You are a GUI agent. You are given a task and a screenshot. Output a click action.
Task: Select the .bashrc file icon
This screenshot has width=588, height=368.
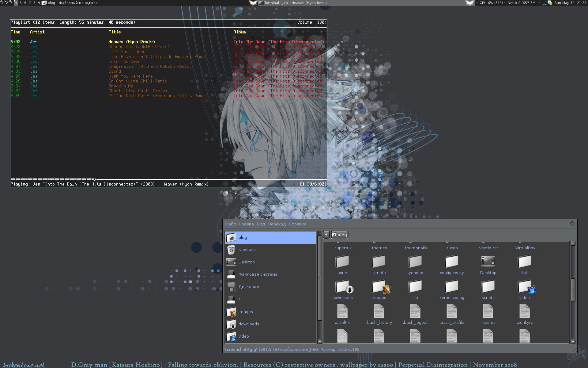tap(488, 311)
